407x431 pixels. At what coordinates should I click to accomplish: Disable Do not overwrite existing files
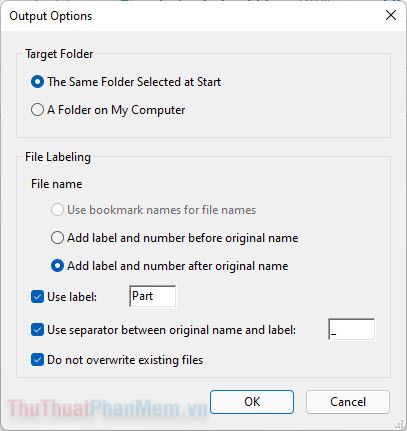[37, 360]
